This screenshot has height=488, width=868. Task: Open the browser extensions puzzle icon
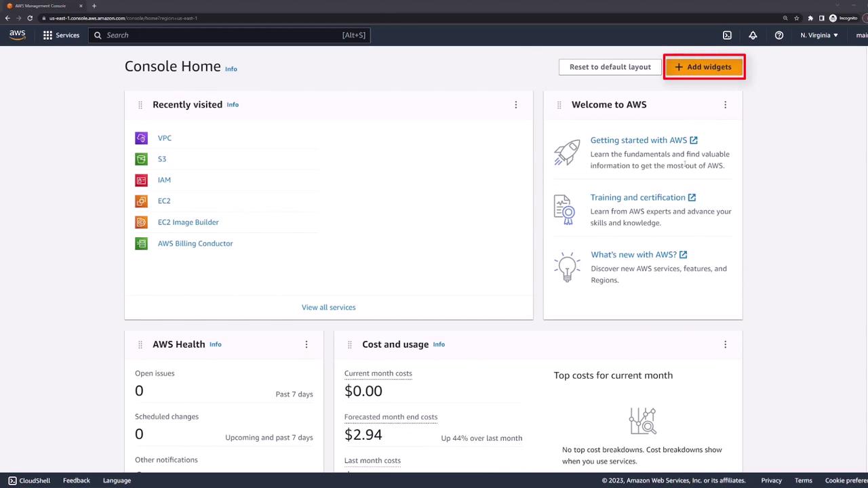810,18
